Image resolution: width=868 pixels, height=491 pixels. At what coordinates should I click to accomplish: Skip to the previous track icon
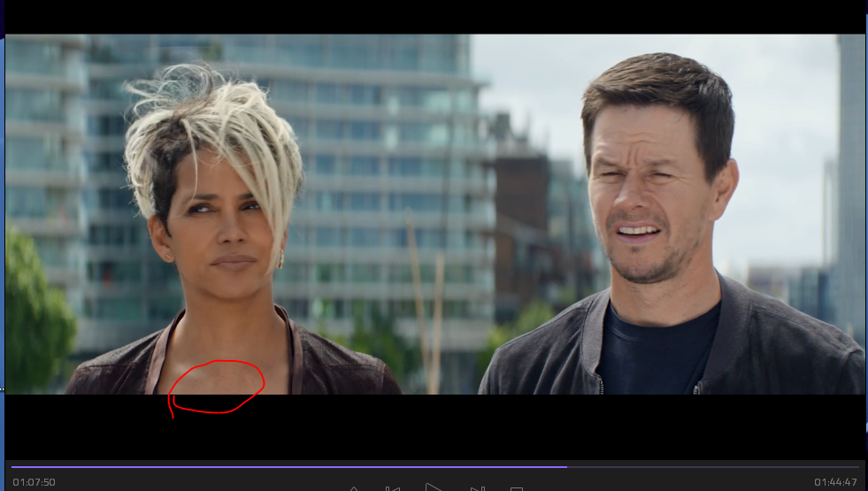click(x=393, y=488)
